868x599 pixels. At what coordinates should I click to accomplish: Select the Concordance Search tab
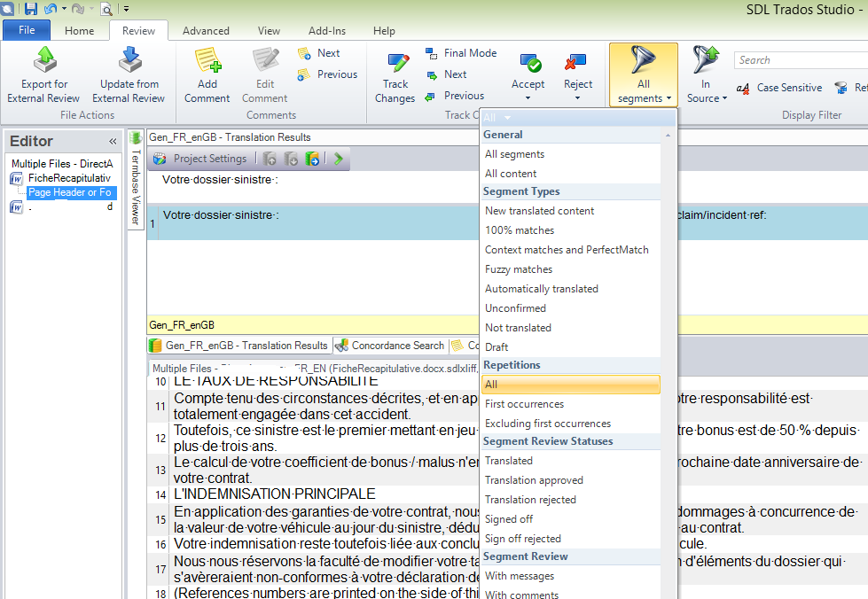390,346
